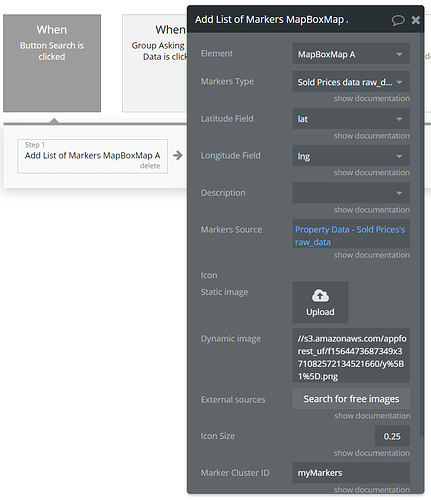Click the arrow after Step 1
The height and width of the screenshot is (500, 431).
pyautogui.click(x=178, y=155)
